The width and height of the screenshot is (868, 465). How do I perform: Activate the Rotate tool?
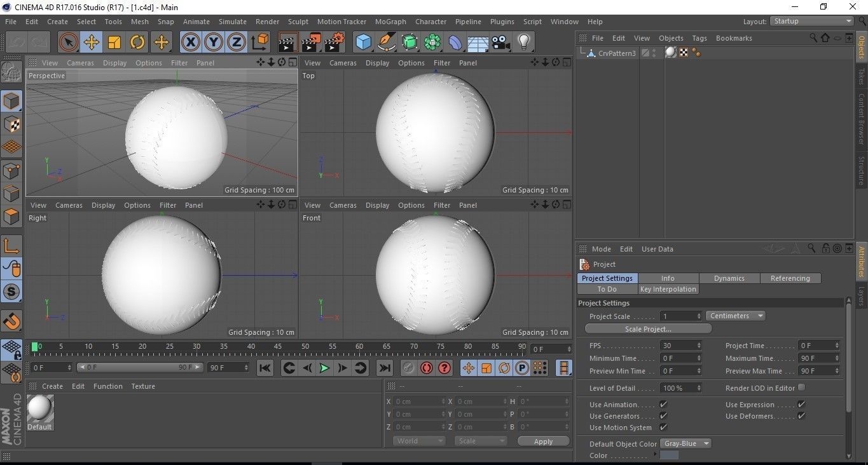coord(137,43)
